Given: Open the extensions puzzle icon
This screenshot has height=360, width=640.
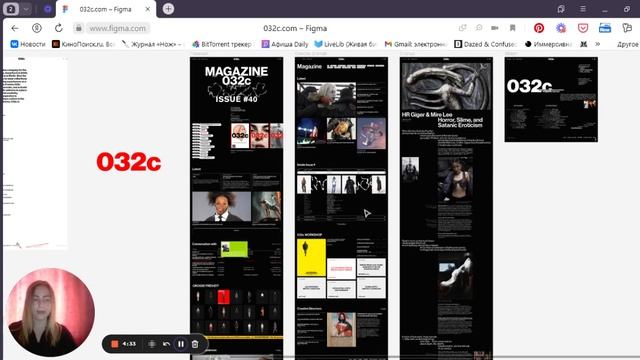Looking at the screenshot, I should pos(627,28).
